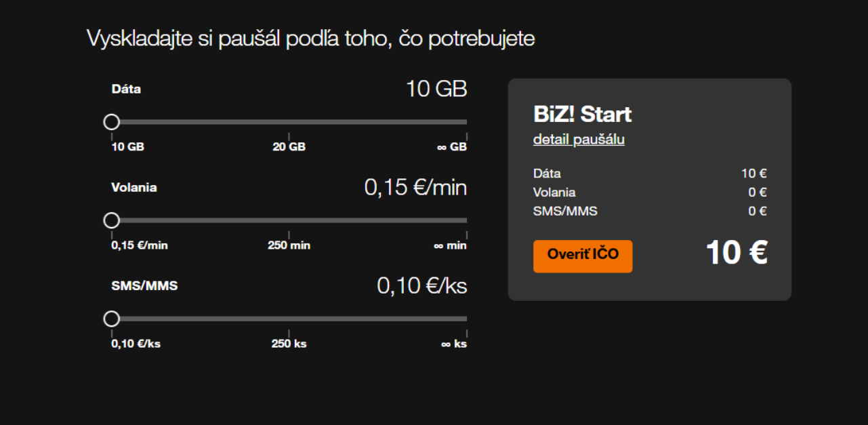The width and height of the screenshot is (868, 425).
Task: Click the large 10 € total price
Action: pyautogui.click(x=736, y=253)
